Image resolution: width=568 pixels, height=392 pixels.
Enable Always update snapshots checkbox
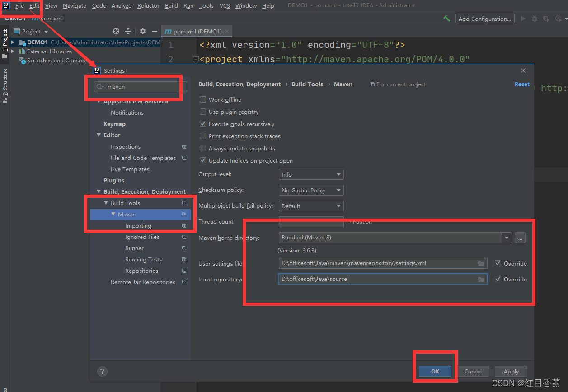click(203, 148)
